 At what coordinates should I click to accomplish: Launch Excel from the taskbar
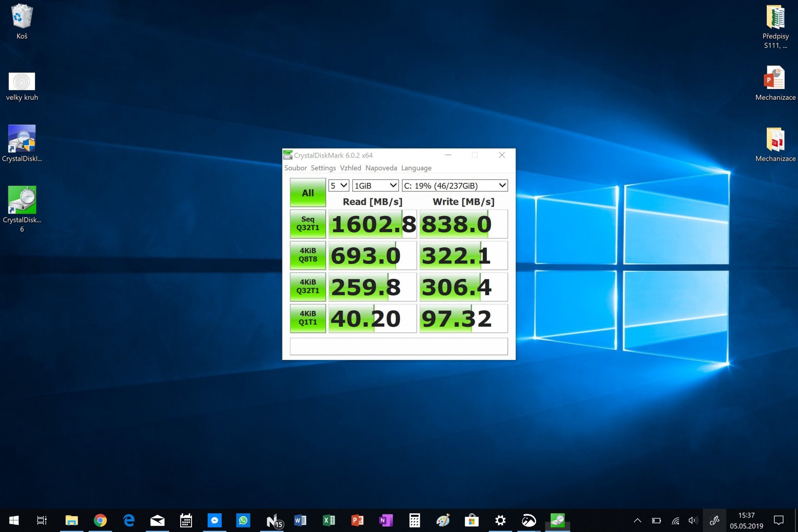pyautogui.click(x=329, y=520)
